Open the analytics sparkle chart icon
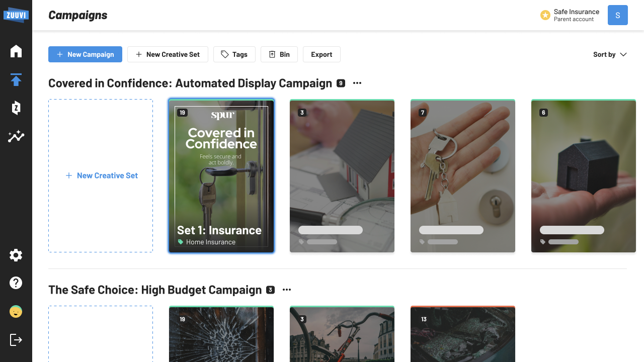This screenshot has width=644, height=362. click(x=16, y=136)
